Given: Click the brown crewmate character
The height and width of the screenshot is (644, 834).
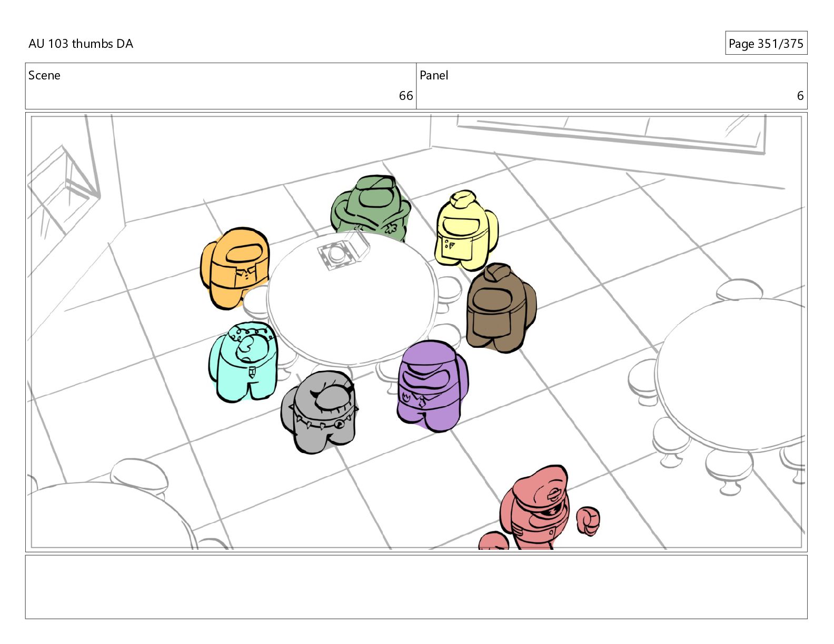Looking at the screenshot, I should point(500,308).
